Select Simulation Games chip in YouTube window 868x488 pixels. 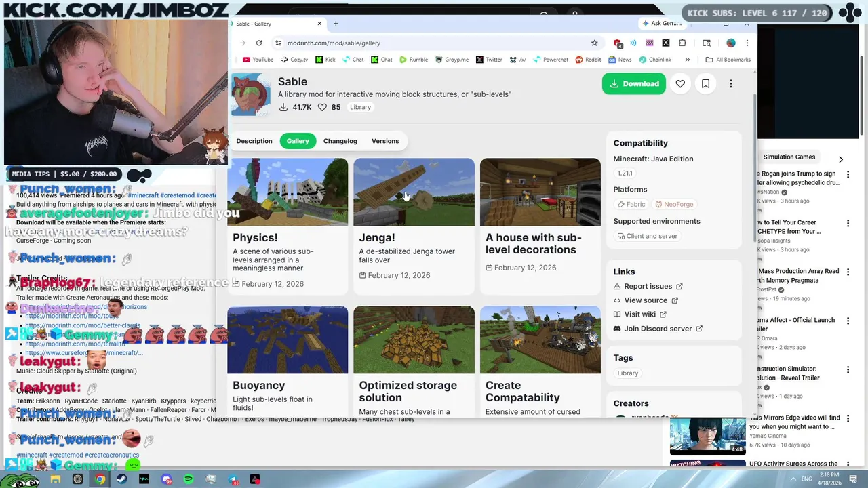[789, 157]
